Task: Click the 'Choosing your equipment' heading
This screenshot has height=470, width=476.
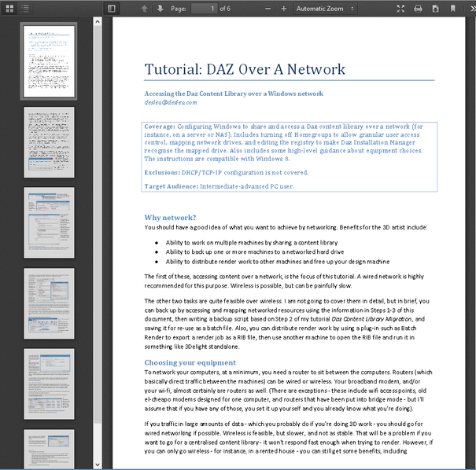Action: [x=190, y=362]
